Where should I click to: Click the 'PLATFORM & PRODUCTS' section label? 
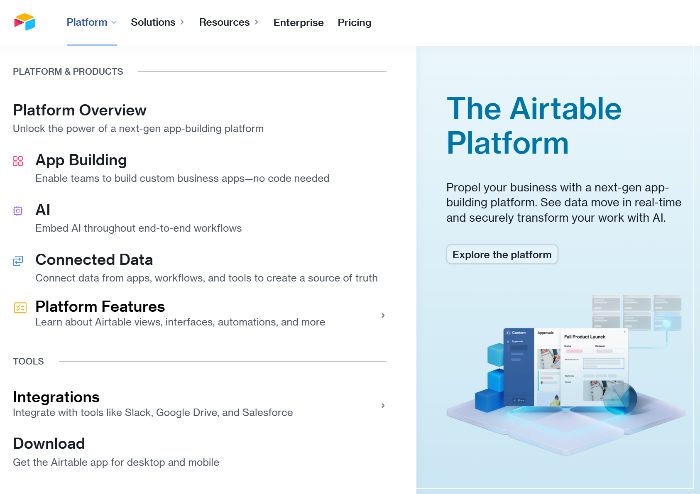click(x=68, y=72)
